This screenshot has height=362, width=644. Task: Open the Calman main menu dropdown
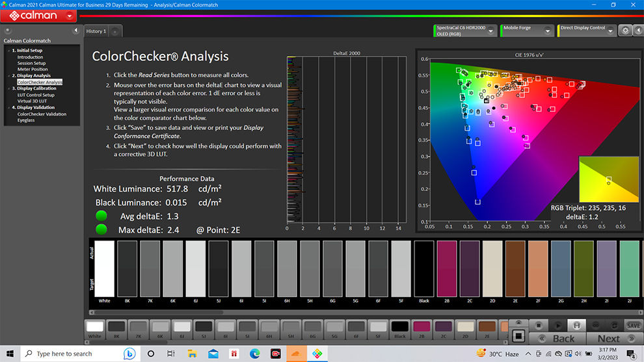pos(70,16)
